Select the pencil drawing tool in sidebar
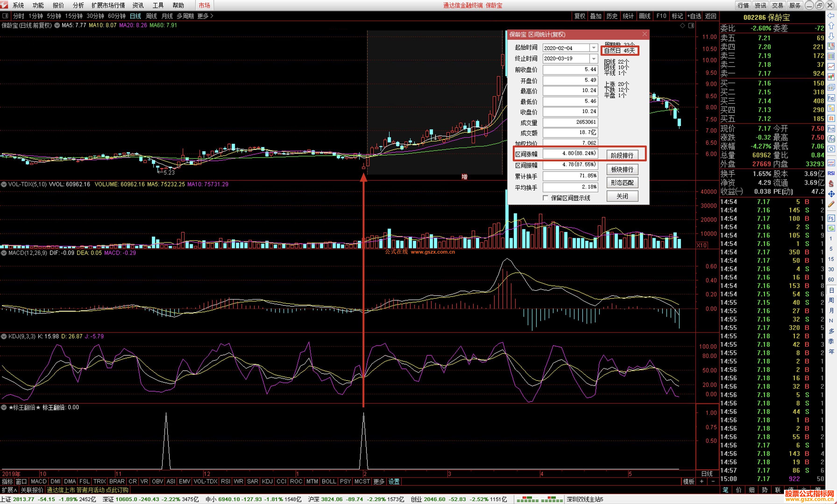Viewport: 837px width, 504px height. click(831, 204)
